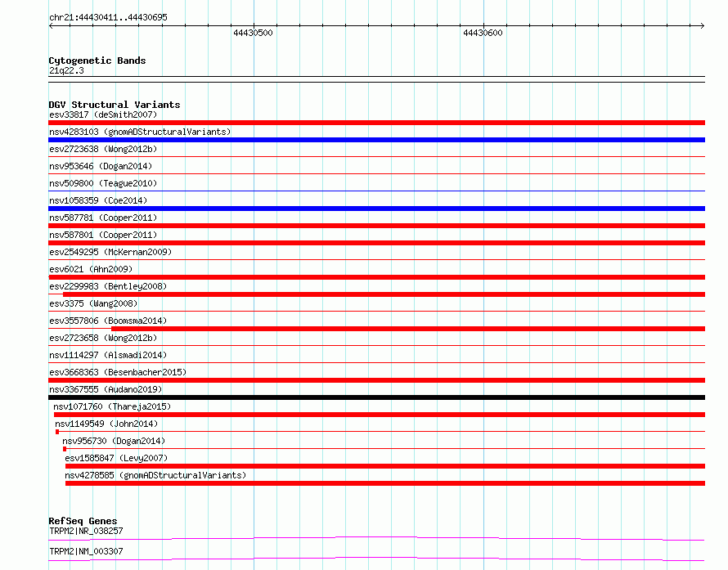The image size is (728, 570).
Task: Click the small red block under nsv956730
Action: pos(65,449)
